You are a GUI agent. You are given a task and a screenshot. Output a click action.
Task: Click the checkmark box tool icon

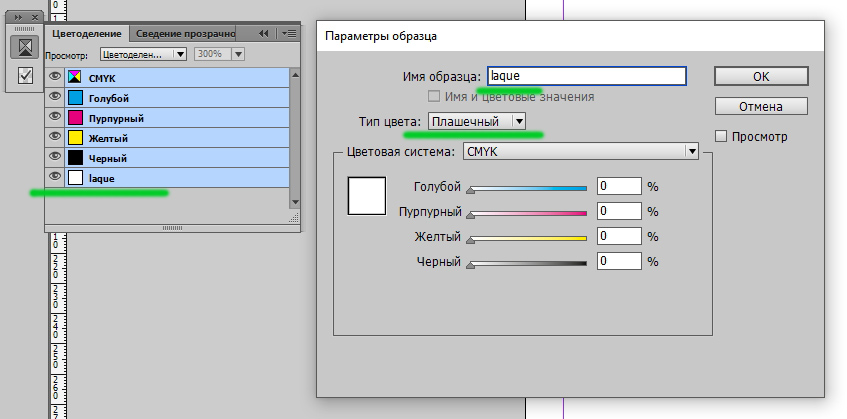25,76
